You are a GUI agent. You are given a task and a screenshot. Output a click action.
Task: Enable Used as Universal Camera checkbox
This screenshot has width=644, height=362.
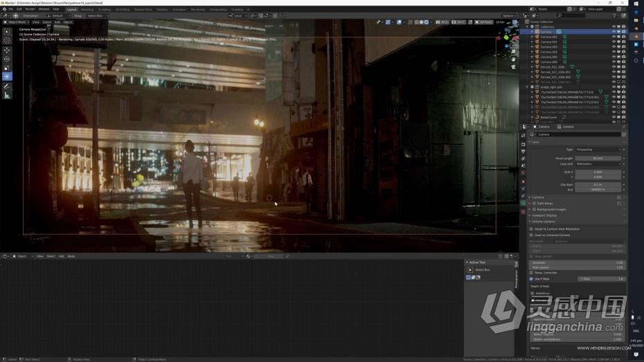(x=531, y=235)
